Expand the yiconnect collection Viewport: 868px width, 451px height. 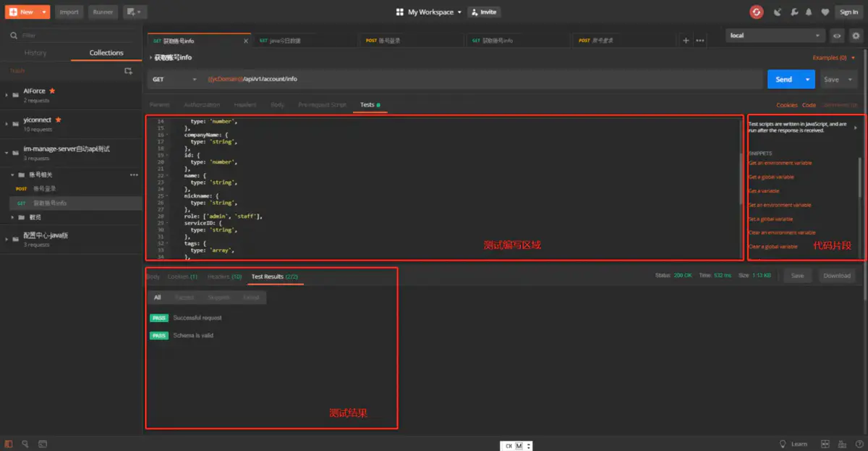pos(7,124)
